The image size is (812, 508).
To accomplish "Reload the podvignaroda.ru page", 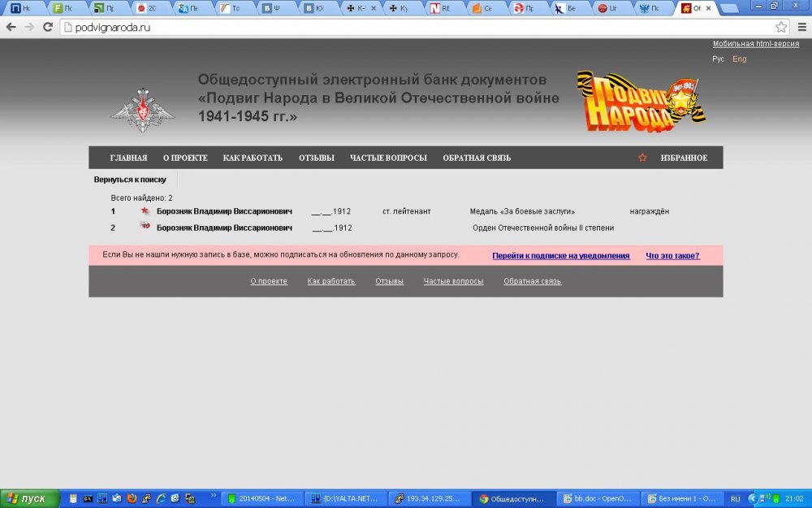I will (48, 27).
